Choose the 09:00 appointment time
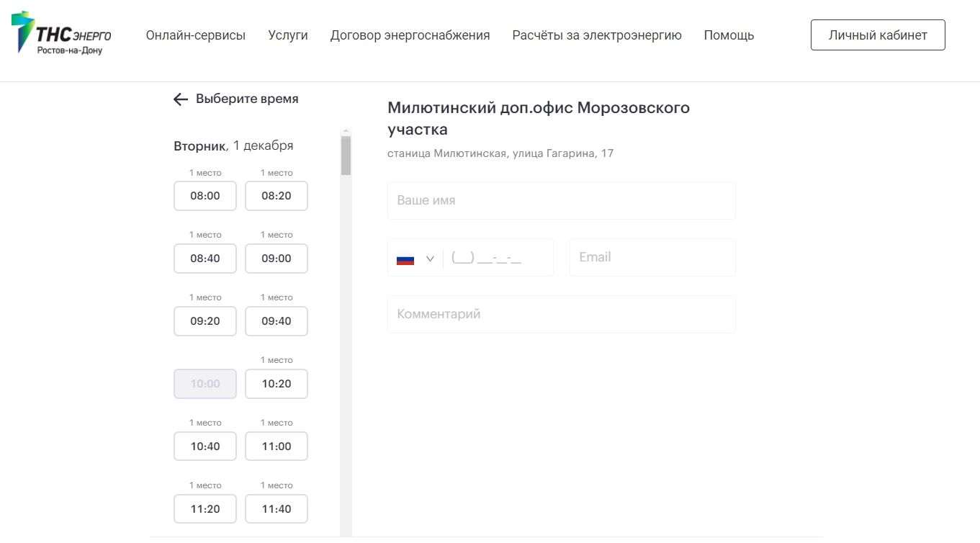The height and width of the screenshot is (543, 980). click(277, 259)
